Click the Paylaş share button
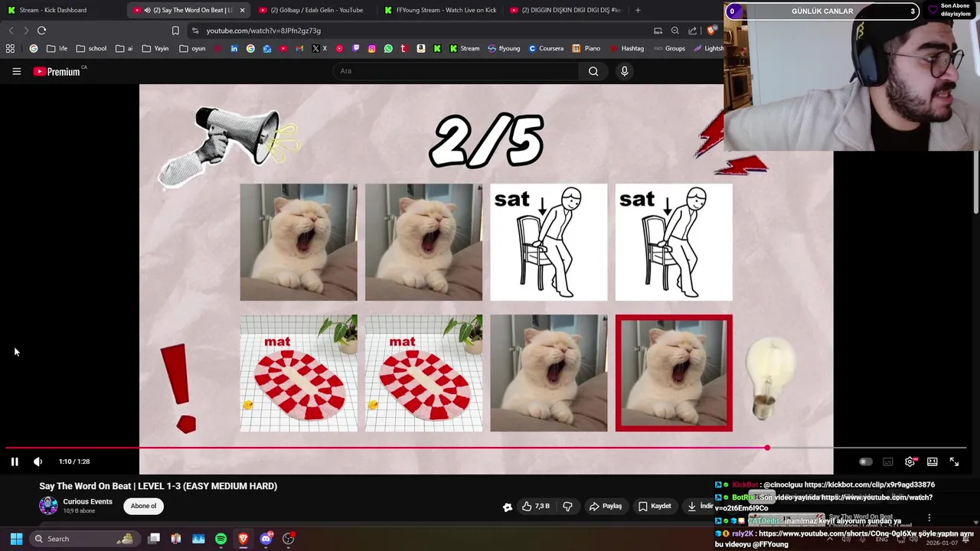The width and height of the screenshot is (980, 551). coord(606,506)
